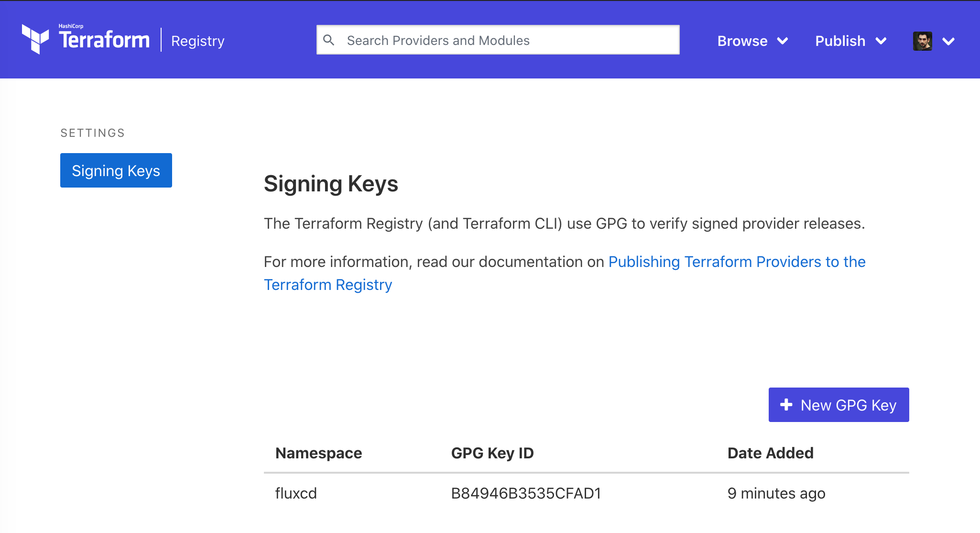The image size is (980, 533).
Task: Click the Browse chevron arrow icon
Action: pyautogui.click(x=783, y=42)
